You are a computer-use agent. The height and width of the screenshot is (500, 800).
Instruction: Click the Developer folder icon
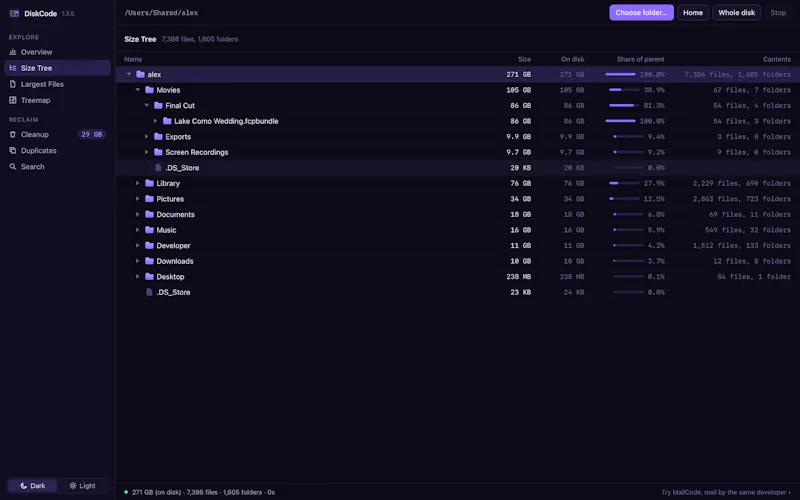point(149,245)
